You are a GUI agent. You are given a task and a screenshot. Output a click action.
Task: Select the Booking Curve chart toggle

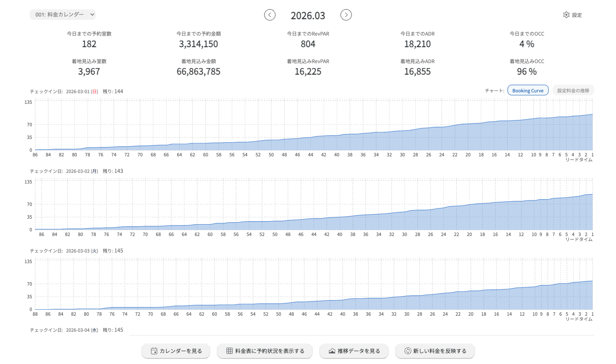tap(527, 90)
